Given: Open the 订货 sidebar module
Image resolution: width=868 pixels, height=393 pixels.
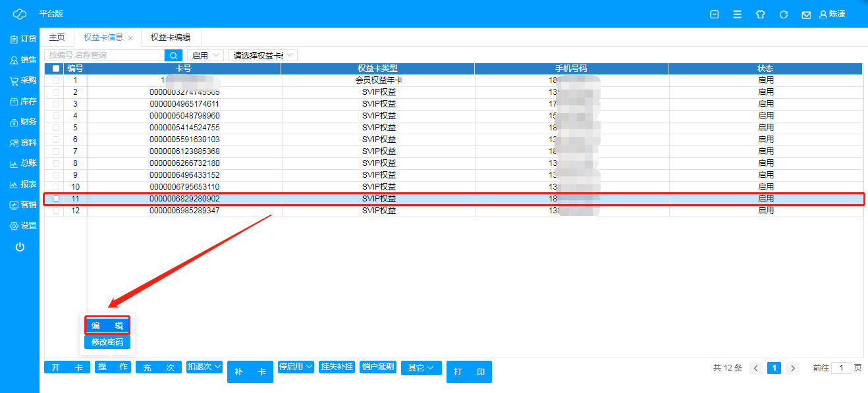Looking at the screenshot, I should pyautogui.click(x=23, y=39).
